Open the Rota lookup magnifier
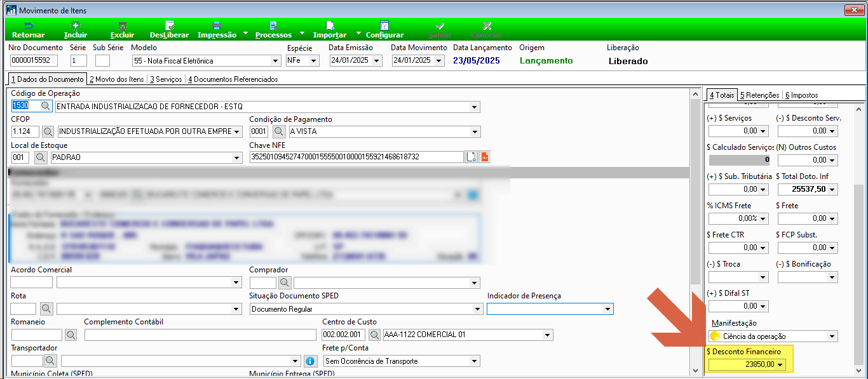This screenshot has height=379, width=868. pos(46,309)
